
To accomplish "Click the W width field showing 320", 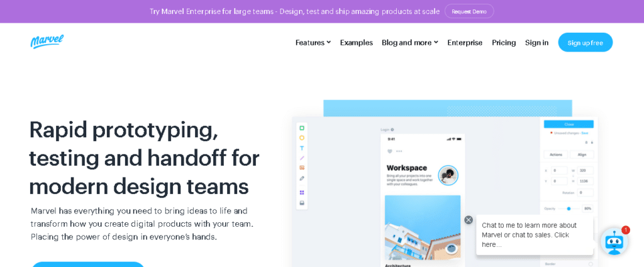I will pyautogui.click(x=586, y=170).
